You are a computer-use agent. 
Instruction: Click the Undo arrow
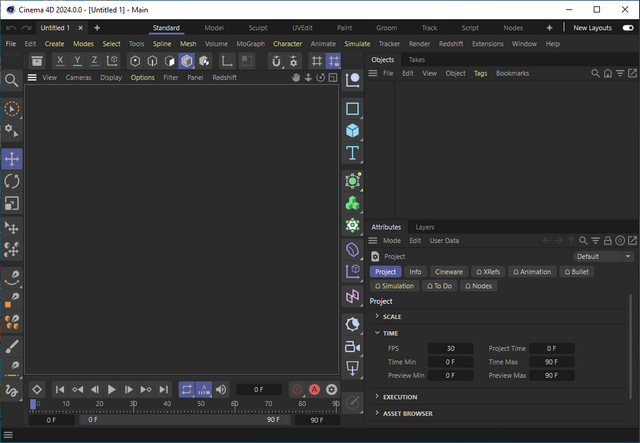point(11,28)
